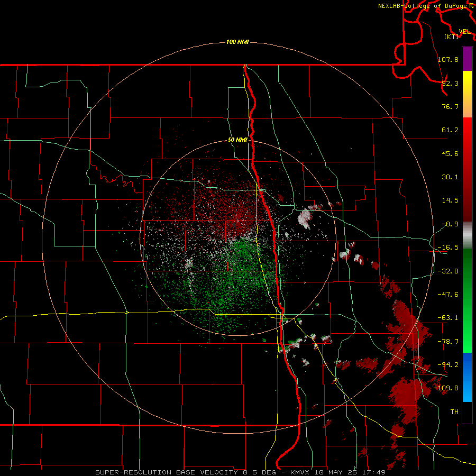Click the 92.3 value on velocity scale
476x476 pixels.
tap(450, 83)
